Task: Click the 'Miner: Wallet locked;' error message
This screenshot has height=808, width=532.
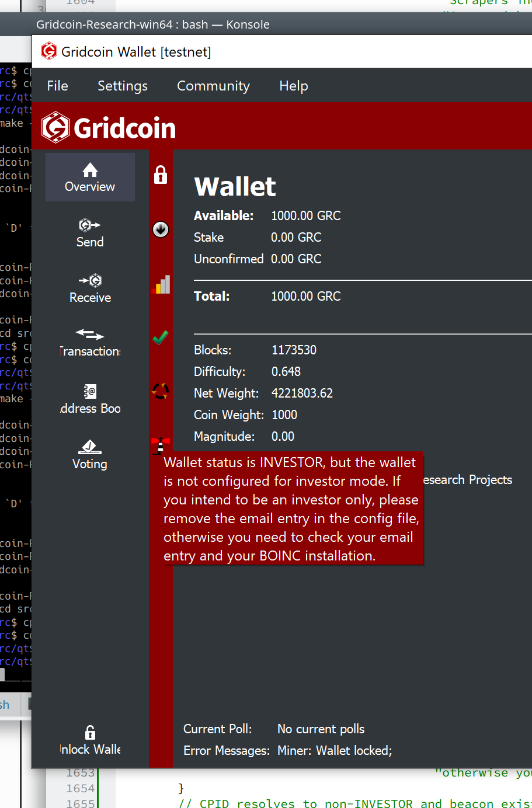Action: tap(335, 750)
